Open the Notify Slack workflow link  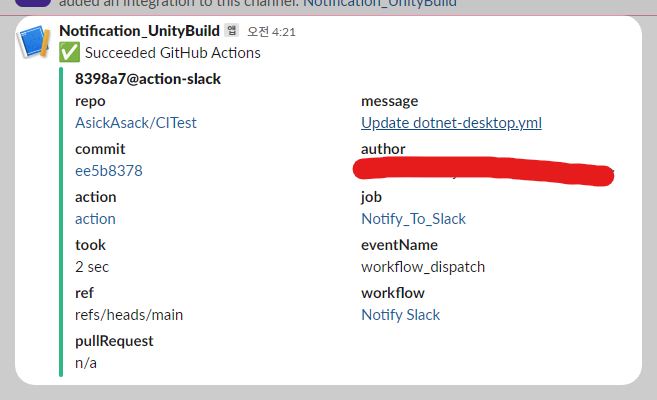coord(401,315)
